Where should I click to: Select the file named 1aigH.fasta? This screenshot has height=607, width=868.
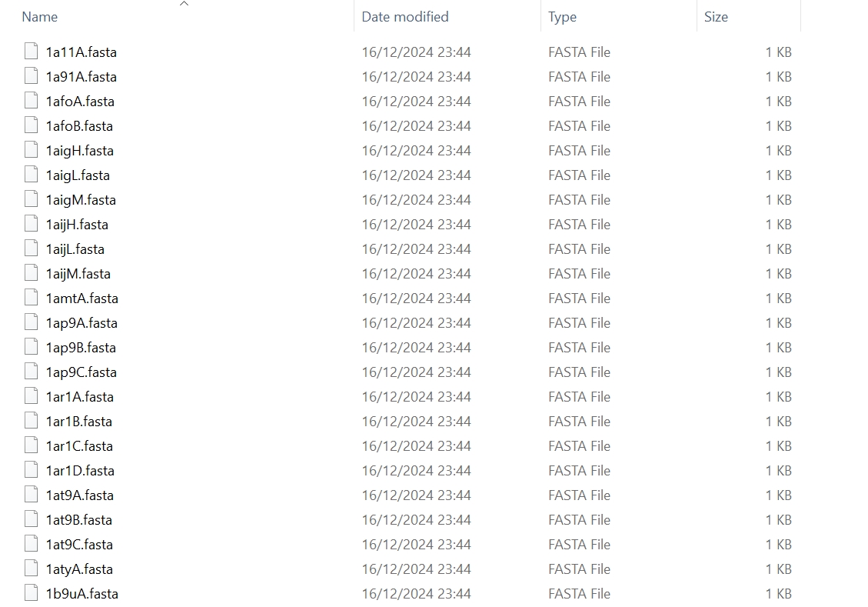(x=80, y=151)
